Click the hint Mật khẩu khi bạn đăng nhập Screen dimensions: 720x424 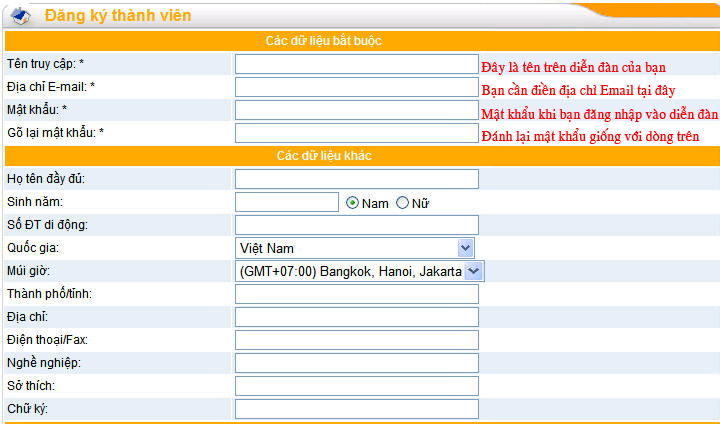pos(600,114)
